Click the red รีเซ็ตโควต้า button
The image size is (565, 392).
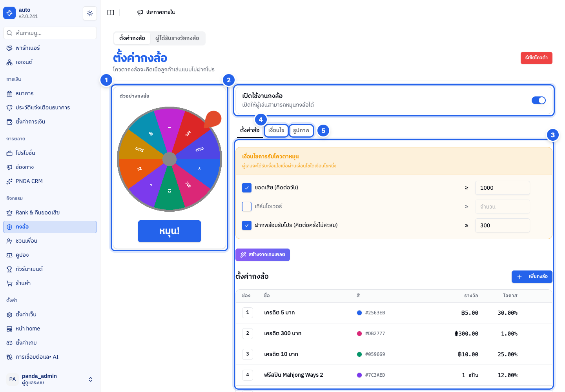coord(536,58)
